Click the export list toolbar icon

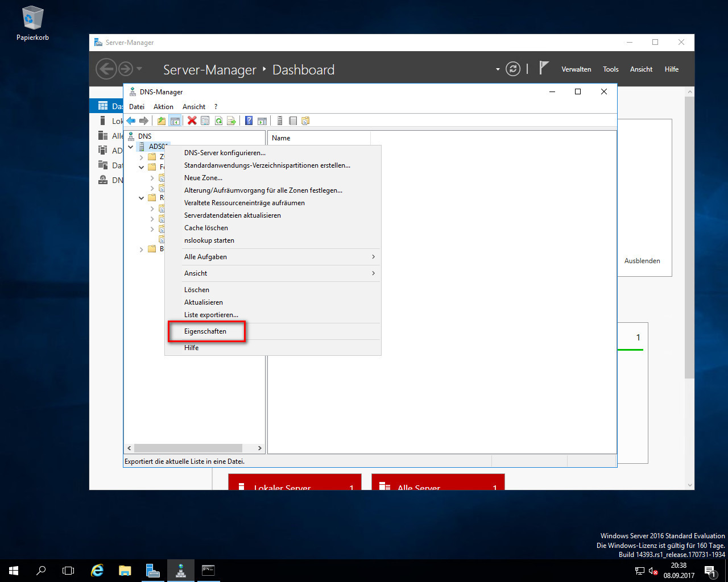pos(231,120)
